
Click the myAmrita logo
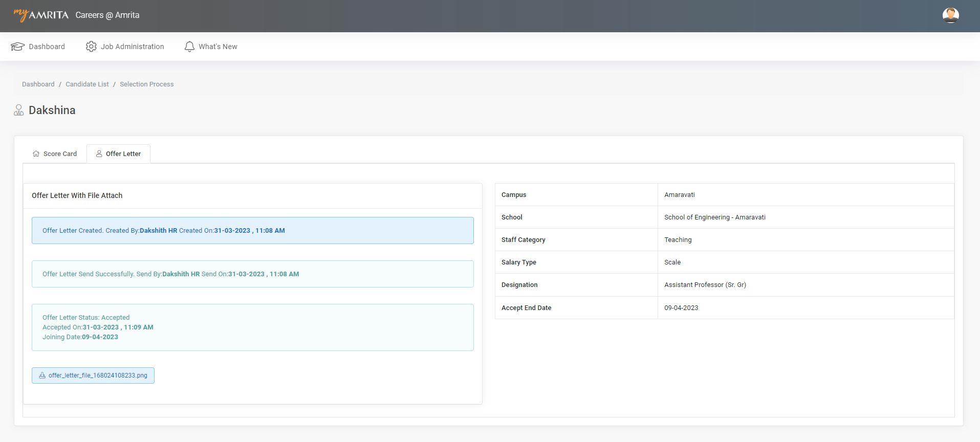[41, 15]
